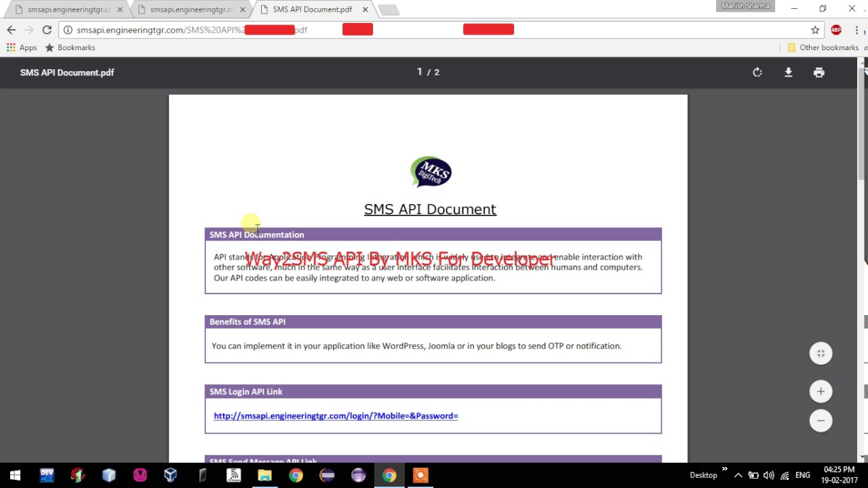The height and width of the screenshot is (488, 868).
Task: Click the fit to page button
Action: 821,353
